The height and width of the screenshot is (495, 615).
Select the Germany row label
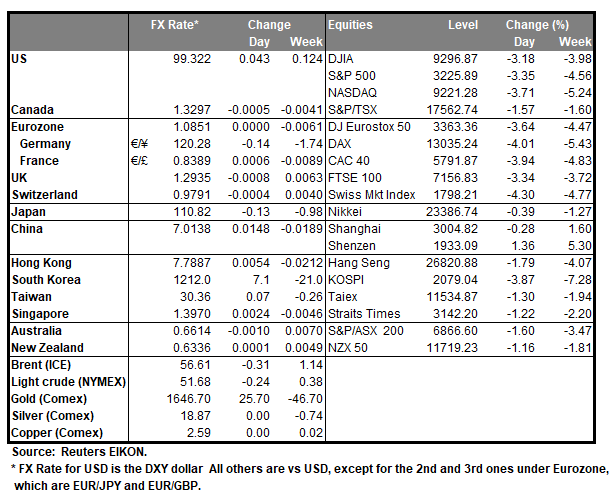[47, 144]
